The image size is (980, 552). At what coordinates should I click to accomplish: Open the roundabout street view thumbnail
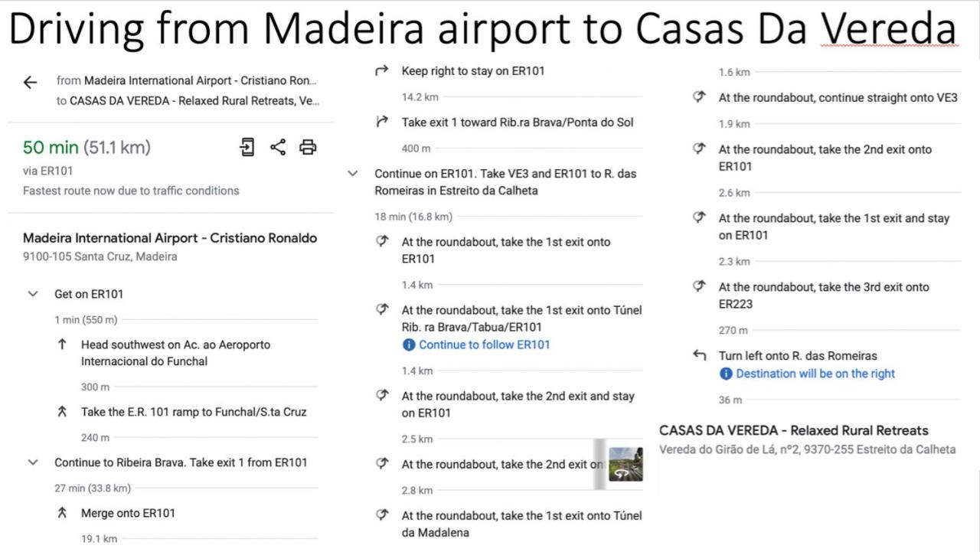(626, 464)
